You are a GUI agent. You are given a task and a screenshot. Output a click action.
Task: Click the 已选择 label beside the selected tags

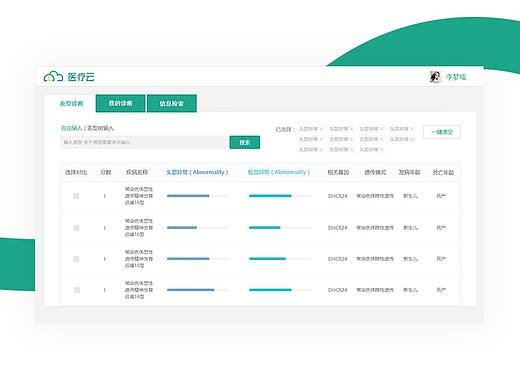(284, 129)
